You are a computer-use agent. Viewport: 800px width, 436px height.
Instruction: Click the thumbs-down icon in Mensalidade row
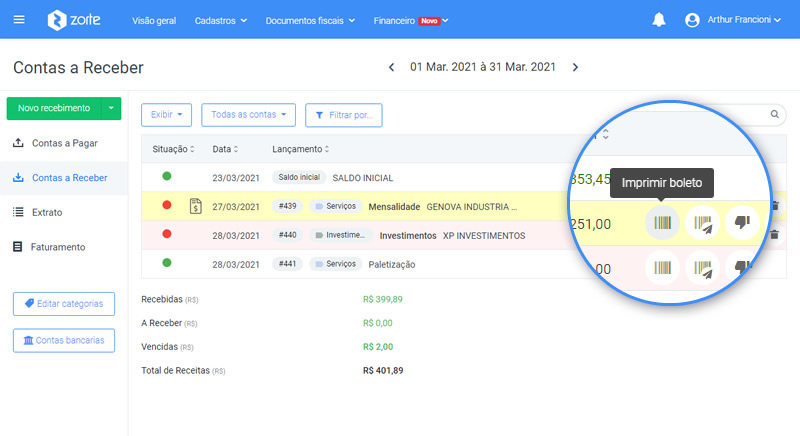[x=741, y=223]
